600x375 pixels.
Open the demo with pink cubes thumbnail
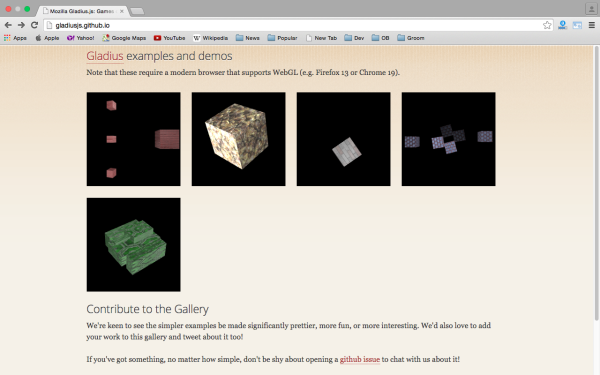[134, 139]
